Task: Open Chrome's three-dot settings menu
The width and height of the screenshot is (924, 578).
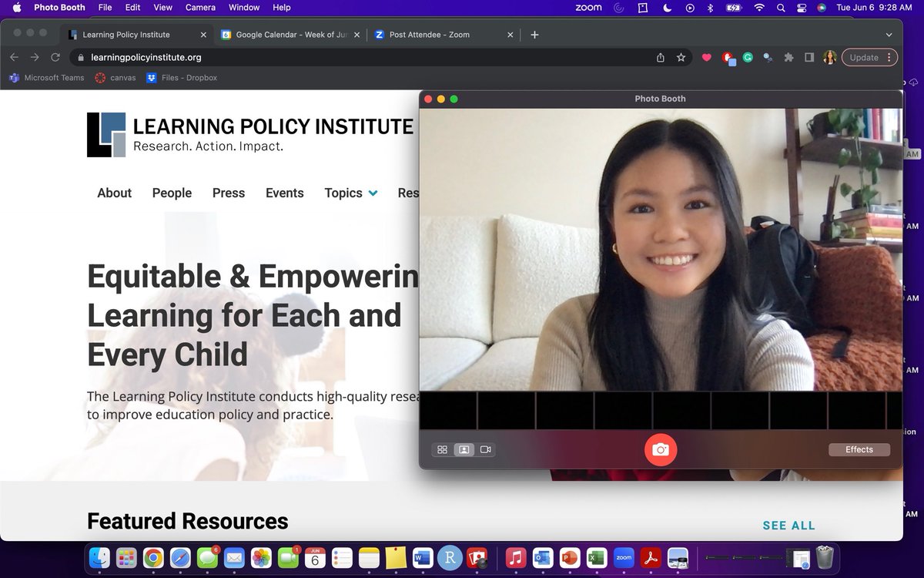Action: [x=889, y=57]
